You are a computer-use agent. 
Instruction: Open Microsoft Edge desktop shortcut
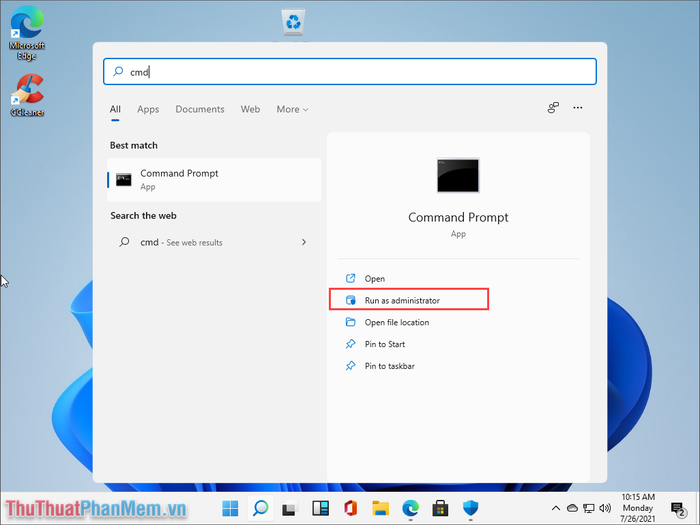coord(27,33)
